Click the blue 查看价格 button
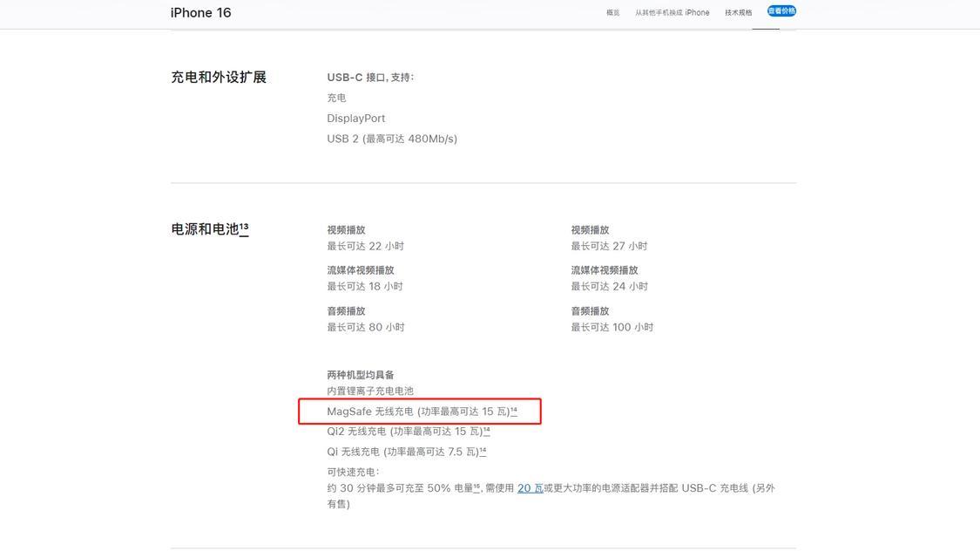This screenshot has width=980, height=558. coord(781,11)
